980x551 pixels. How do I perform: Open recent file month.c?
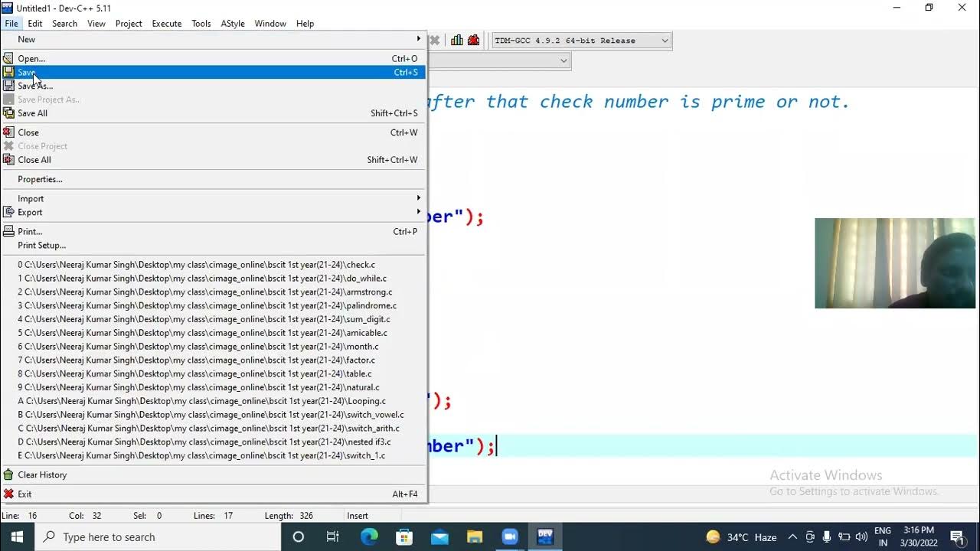pos(213,346)
